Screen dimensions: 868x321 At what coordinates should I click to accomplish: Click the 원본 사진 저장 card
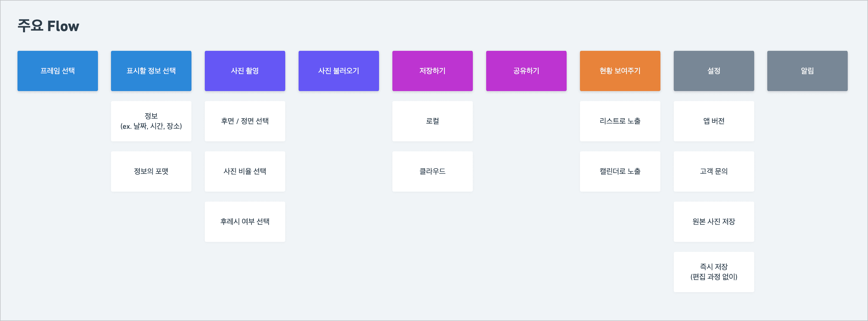(714, 222)
